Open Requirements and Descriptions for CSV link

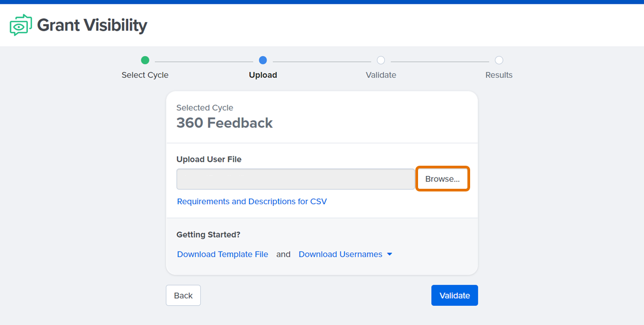[x=252, y=202]
